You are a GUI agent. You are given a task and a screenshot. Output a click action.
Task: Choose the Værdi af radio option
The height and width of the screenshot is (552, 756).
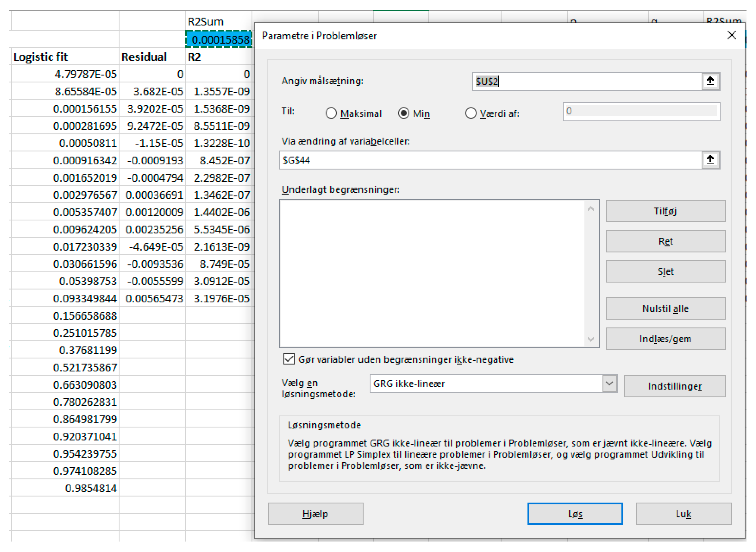pos(471,113)
